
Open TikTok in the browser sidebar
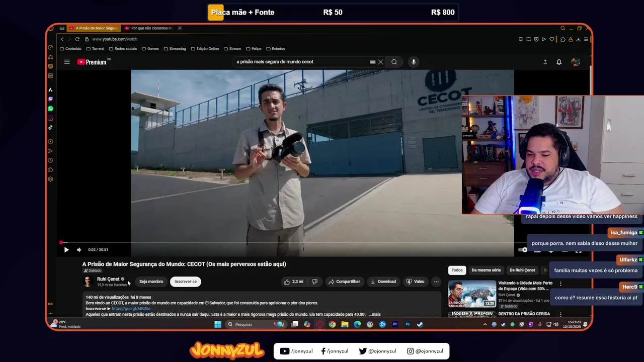pos(50,128)
